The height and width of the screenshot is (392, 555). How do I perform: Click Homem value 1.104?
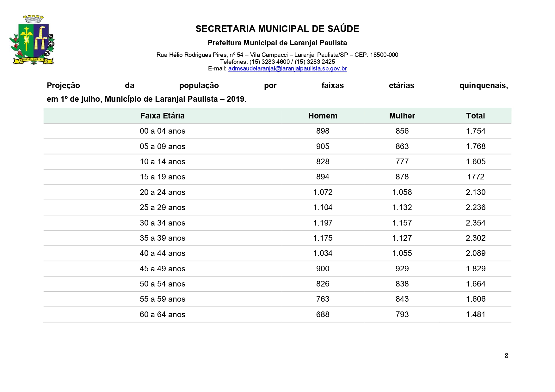coord(323,208)
